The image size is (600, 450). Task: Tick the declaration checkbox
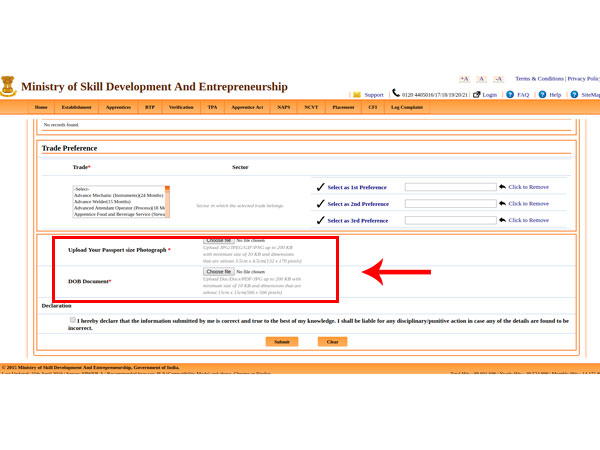point(73,320)
